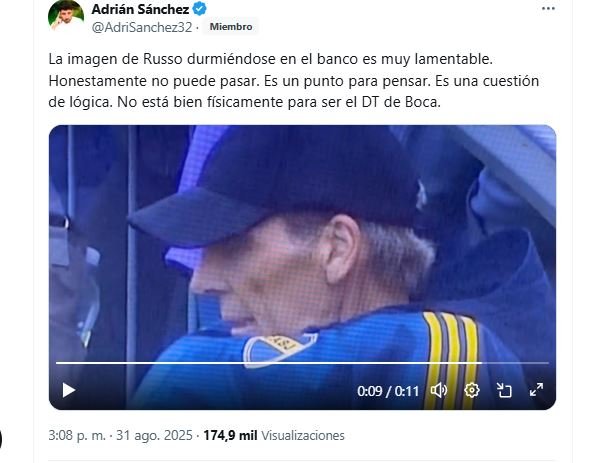
Task: Click the 0:09 / 0:11 time display
Action: pos(388,391)
